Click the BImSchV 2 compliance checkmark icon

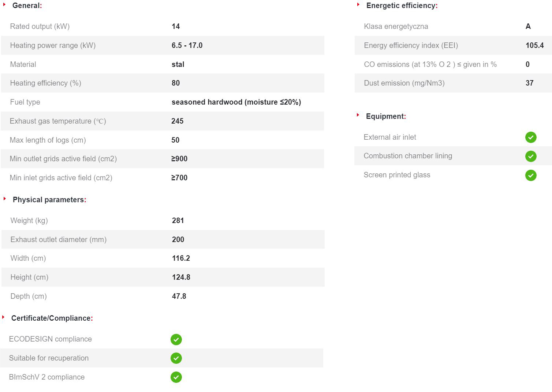point(176,377)
